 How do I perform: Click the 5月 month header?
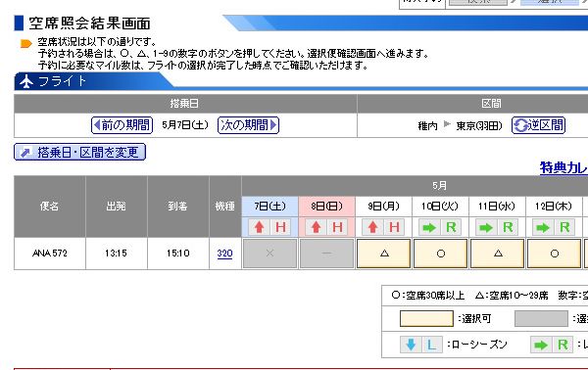(x=439, y=185)
